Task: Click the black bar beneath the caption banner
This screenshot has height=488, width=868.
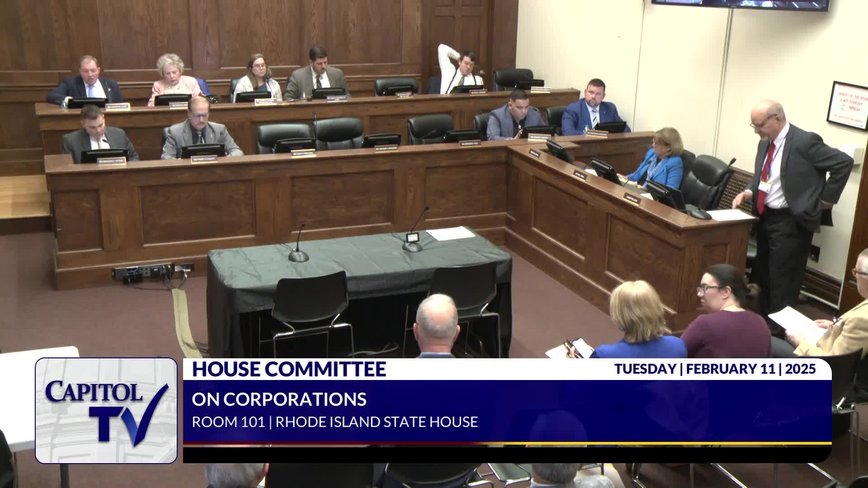Action: [x=506, y=454]
